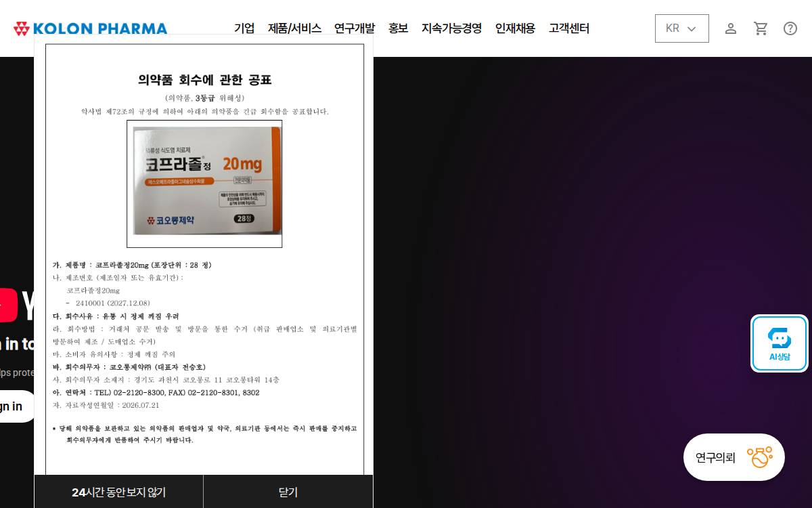Viewport: 812px width, 508px height.
Task: Open the 연구개발 menu
Action: coord(355,28)
